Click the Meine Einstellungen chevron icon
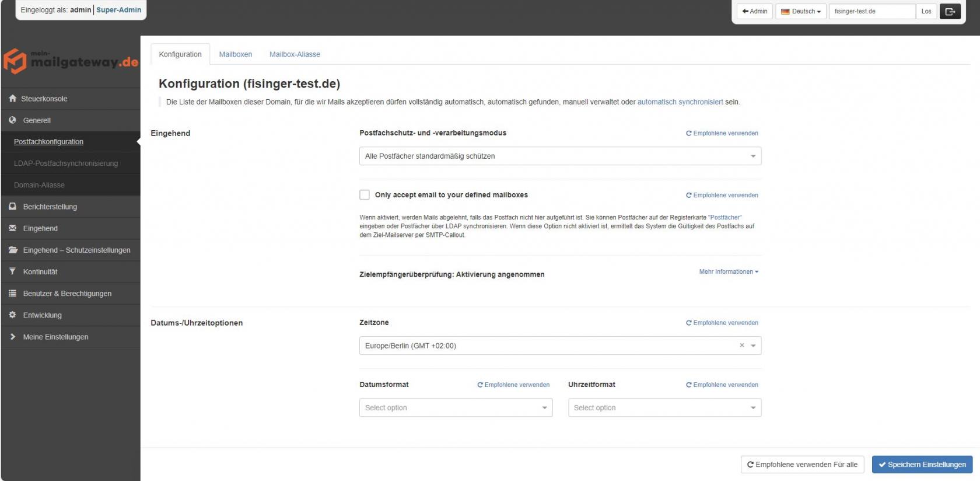This screenshot has height=481, width=980. click(12, 337)
